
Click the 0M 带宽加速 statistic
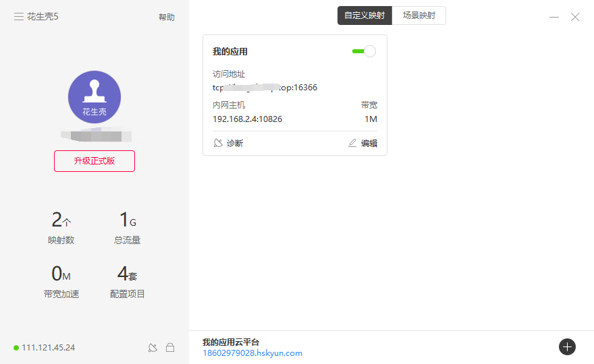[x=61, y=282]
